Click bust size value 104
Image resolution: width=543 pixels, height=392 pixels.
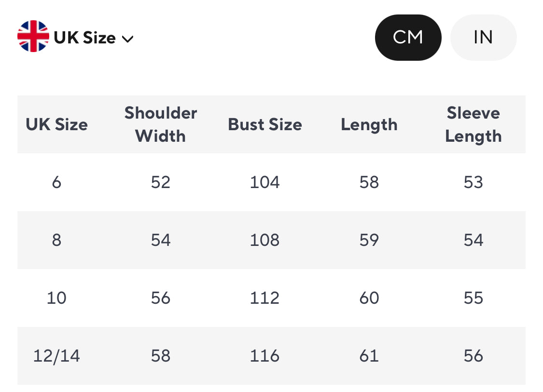click(x=265, y=182)
